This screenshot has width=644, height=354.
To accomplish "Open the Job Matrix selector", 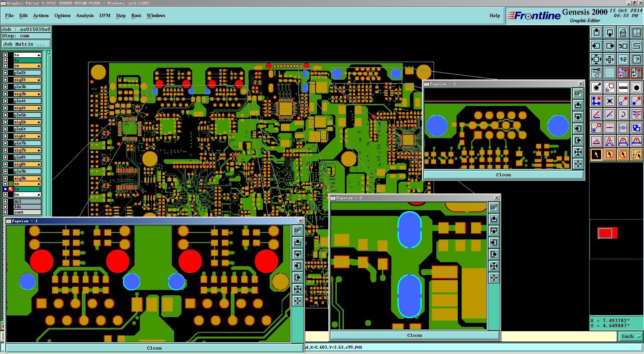I will [26, 44].
